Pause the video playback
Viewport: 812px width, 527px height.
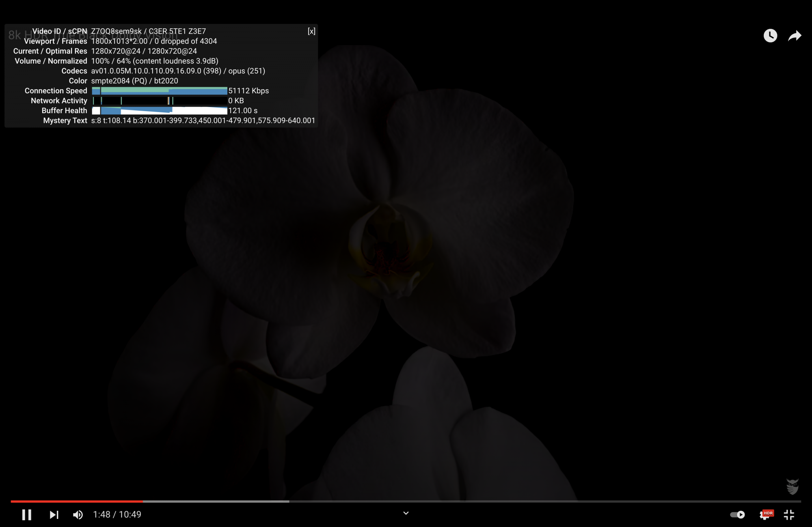click(x=27, y=514)
